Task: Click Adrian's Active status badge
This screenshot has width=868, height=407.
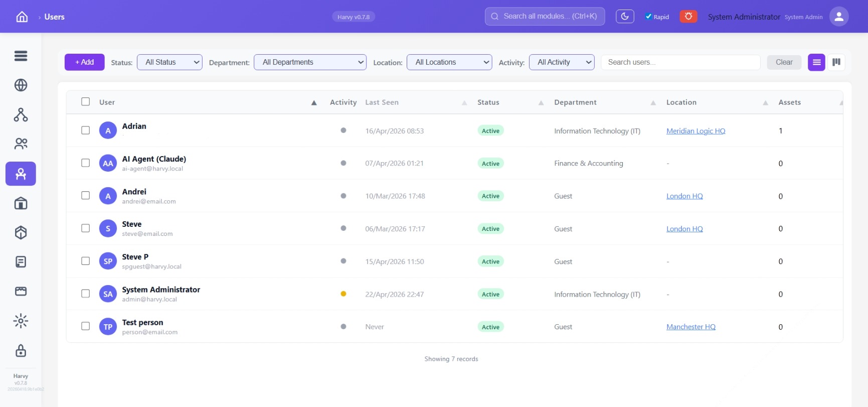Action: pos(490,131)
